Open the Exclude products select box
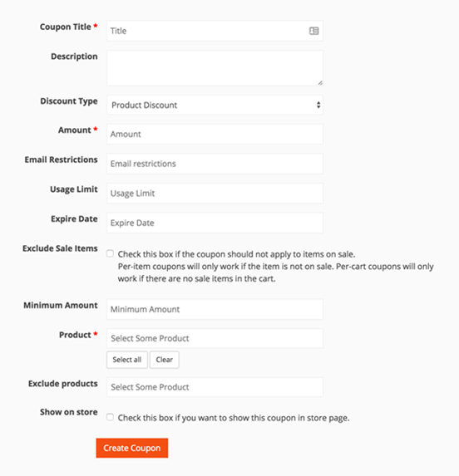The image size is (459, 476). pyautogui.click(x=215, y=387)
